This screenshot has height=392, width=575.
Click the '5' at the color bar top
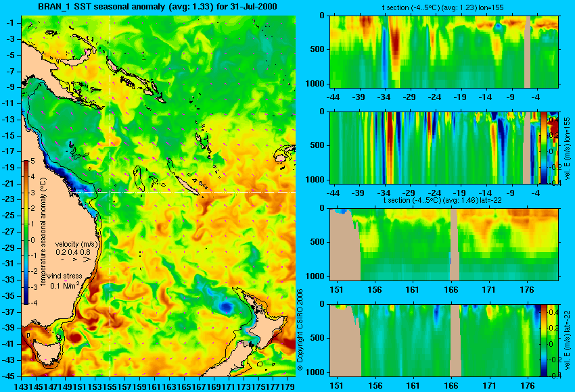[32, 161]
